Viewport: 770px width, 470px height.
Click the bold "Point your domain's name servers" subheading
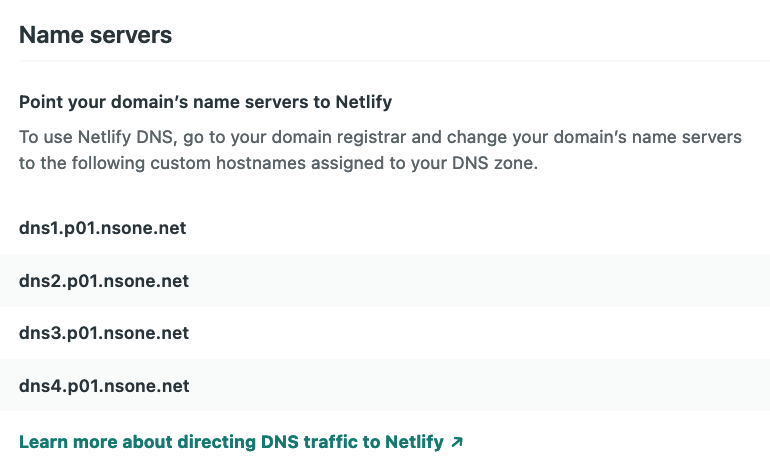pyautogui.click(x=205, y=102)
